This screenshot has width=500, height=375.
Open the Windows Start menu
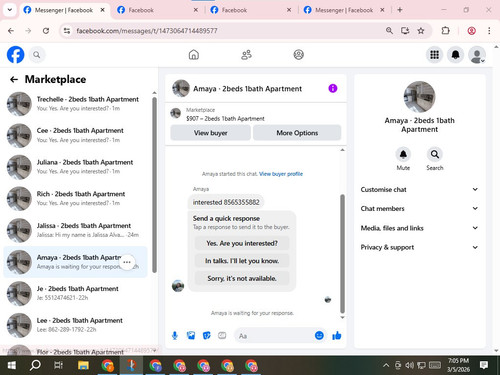[12, 365]
